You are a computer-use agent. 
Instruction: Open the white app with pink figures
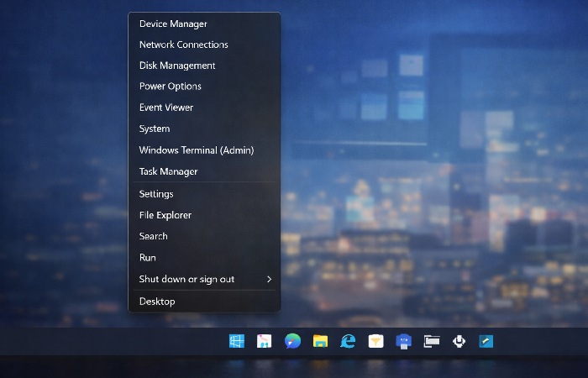pyautogui.click(x=264, y=341)
